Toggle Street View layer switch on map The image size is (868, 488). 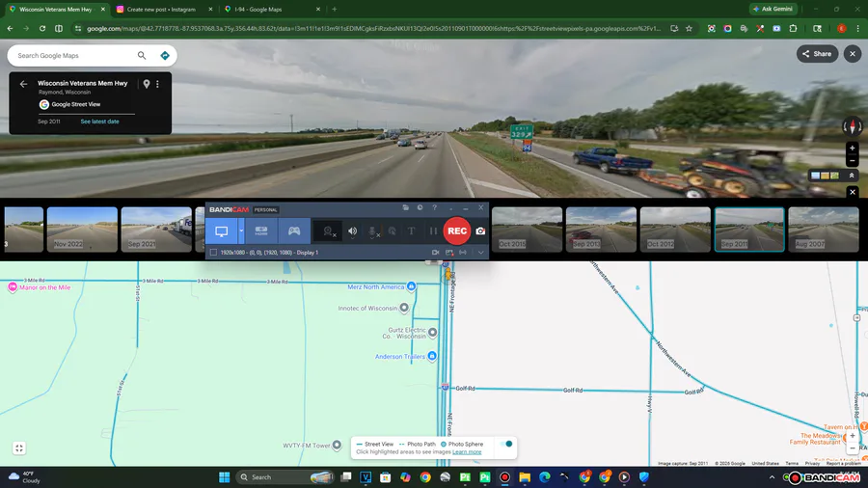[x=506, y=444]
